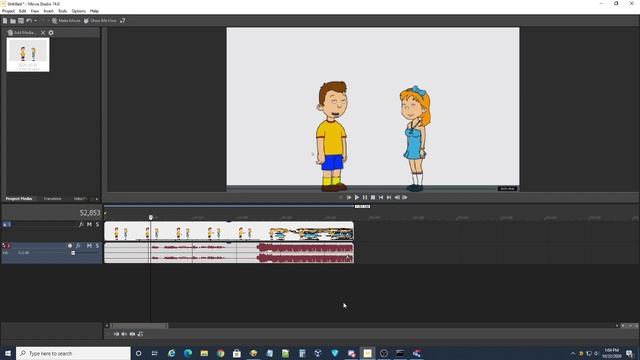The height and width of the screenshot is (360, 640).
Task: Open the Edit menu
Action: tap(22, 11)
